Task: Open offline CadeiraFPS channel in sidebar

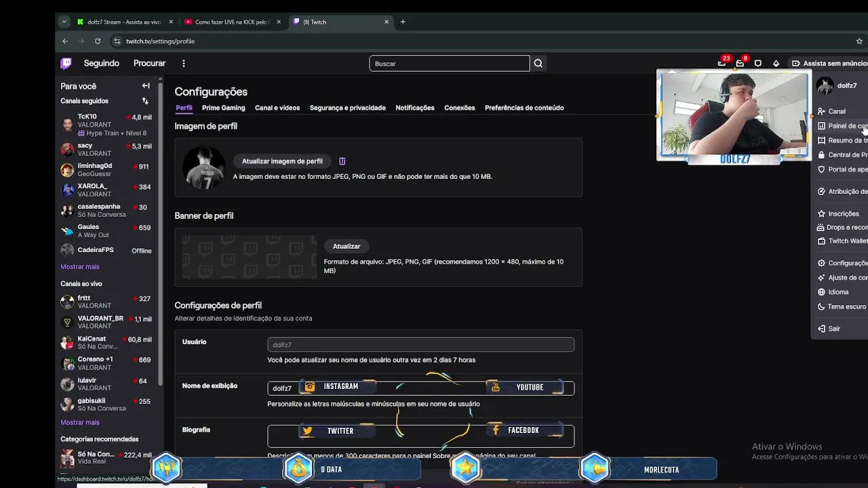Action: click(106, 250)
